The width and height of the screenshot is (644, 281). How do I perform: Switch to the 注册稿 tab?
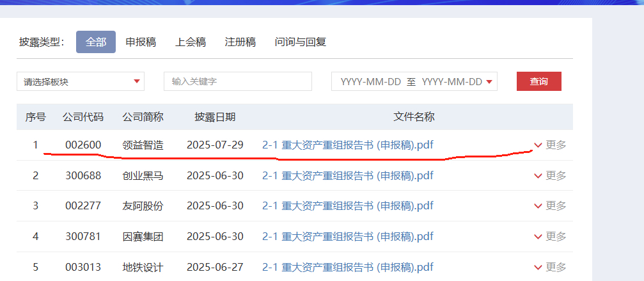pyautogui.click(x=240, y=42)
